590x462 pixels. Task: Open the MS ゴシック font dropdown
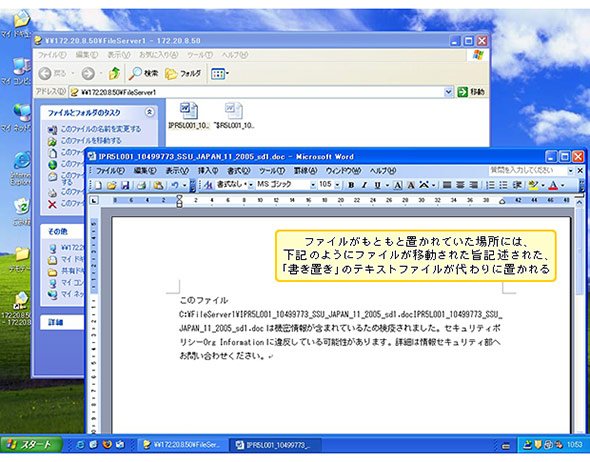[x=313, y=185]
